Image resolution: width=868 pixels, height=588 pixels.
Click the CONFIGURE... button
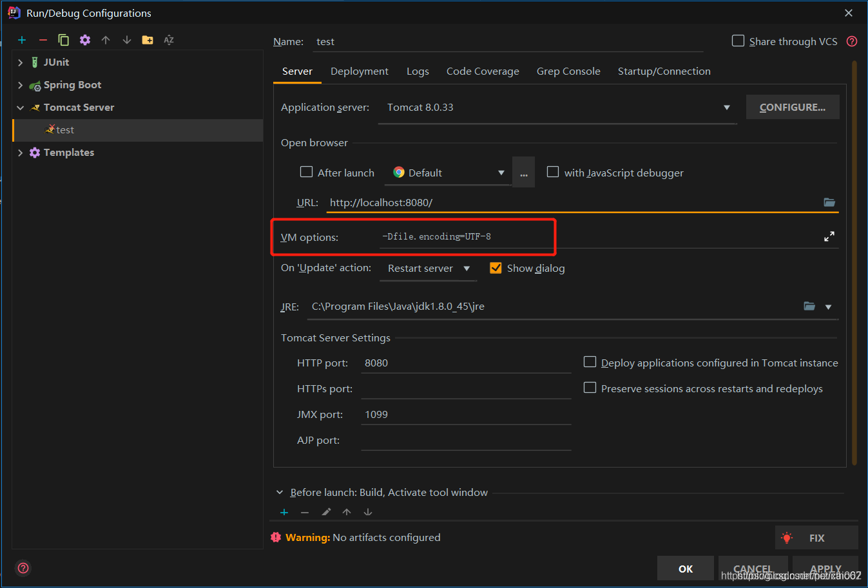coord(793,107)
